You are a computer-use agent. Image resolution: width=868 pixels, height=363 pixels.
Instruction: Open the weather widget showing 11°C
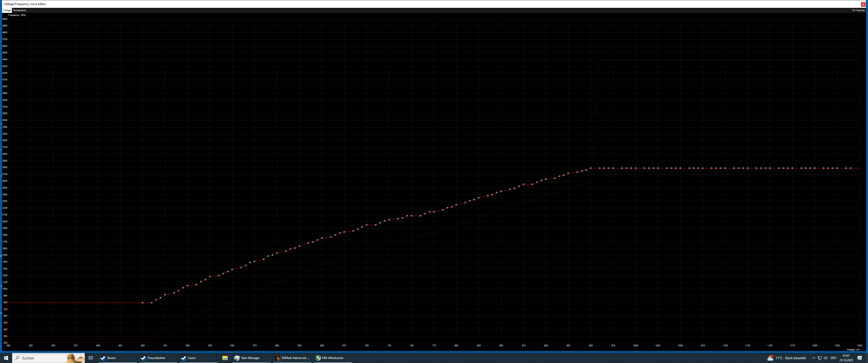pyautogui.click(x=786, y=358)
